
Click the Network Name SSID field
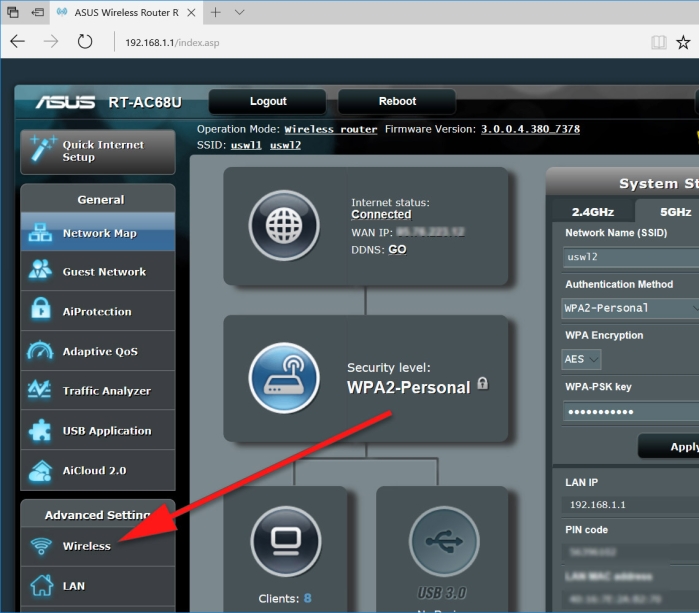point(631,257)
